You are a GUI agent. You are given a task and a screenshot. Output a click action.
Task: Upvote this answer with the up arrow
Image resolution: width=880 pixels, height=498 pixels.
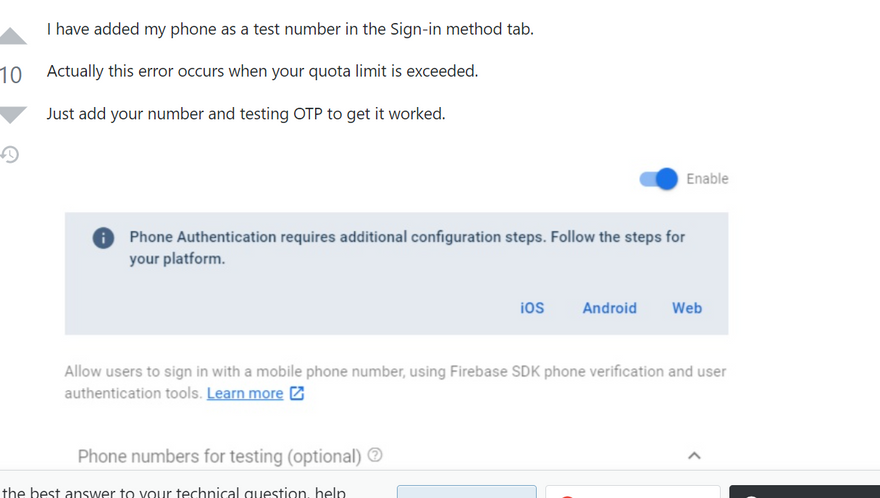click(12, 37)
